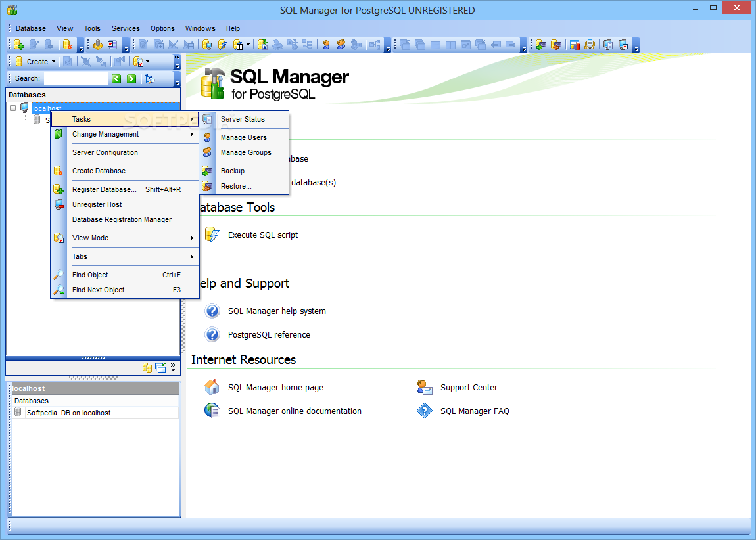Viewport: 756px width, 540px height.
Task: Open the Database menu
Action: click(31, 28)
